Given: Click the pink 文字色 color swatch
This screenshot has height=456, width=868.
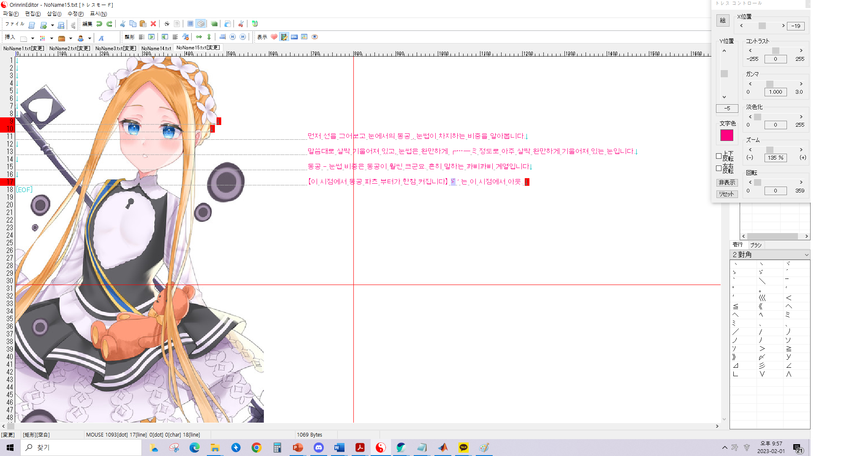Looking at the screenshot, I should [727, 136].
